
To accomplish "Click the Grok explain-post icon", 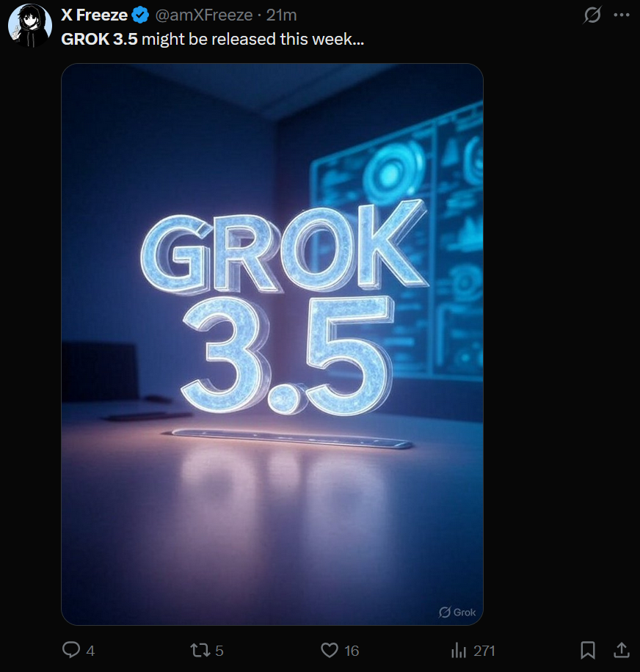I will point(592,15).
